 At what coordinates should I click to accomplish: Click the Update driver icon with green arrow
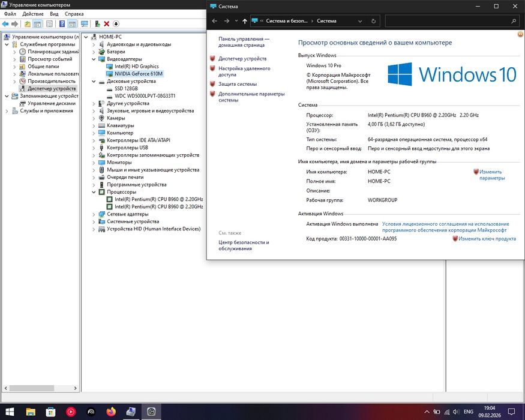97,24
